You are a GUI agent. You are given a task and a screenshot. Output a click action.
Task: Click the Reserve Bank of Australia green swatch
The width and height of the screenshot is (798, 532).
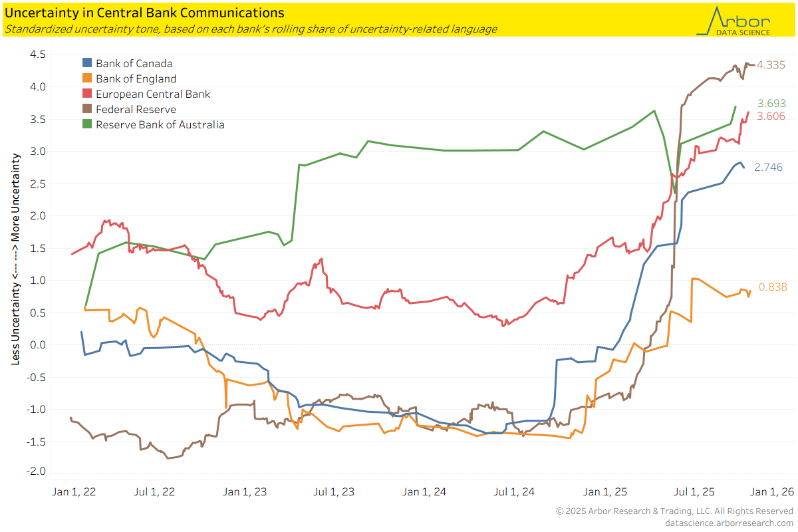click(x=86, y=124)
